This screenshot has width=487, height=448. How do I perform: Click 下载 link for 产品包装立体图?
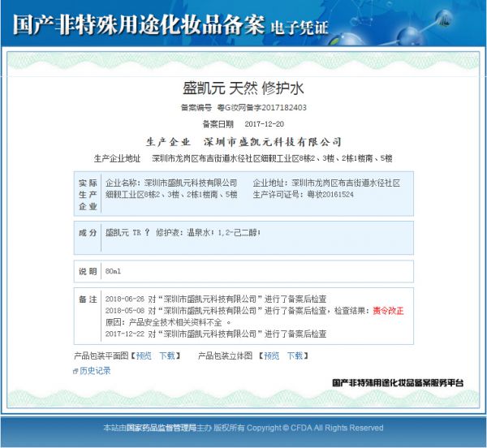[x=295, y=355]
